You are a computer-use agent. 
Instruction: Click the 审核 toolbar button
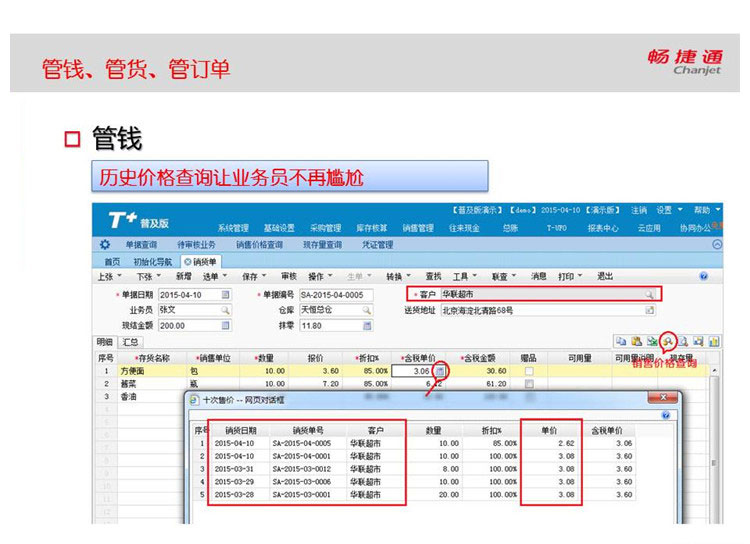pos(289,276)
